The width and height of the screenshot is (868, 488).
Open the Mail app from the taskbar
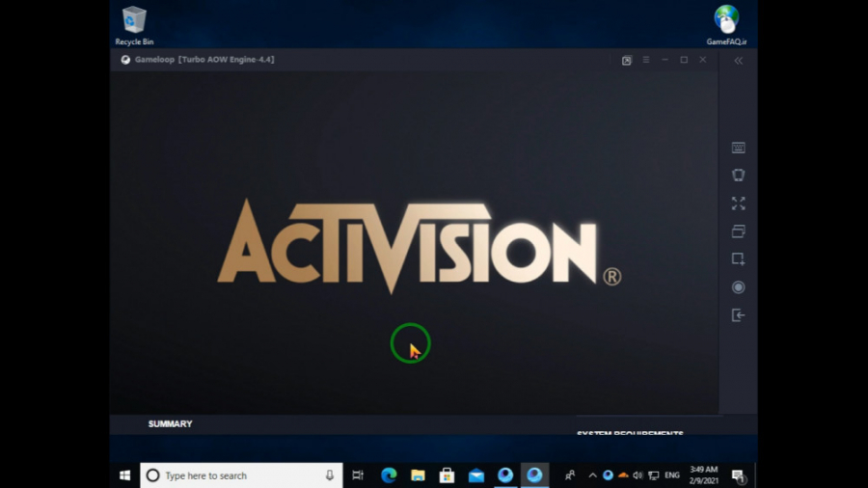coord(476,475)
